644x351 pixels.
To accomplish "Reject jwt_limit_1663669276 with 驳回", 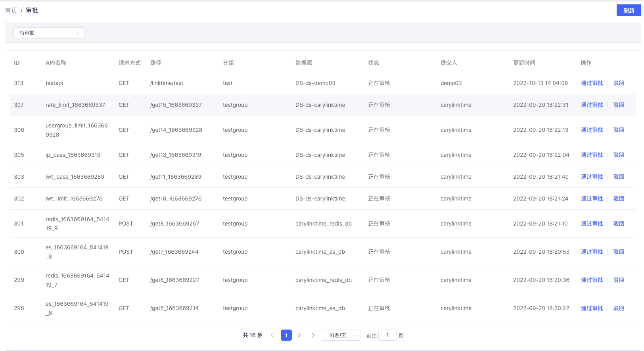I will tap(619, 199).
